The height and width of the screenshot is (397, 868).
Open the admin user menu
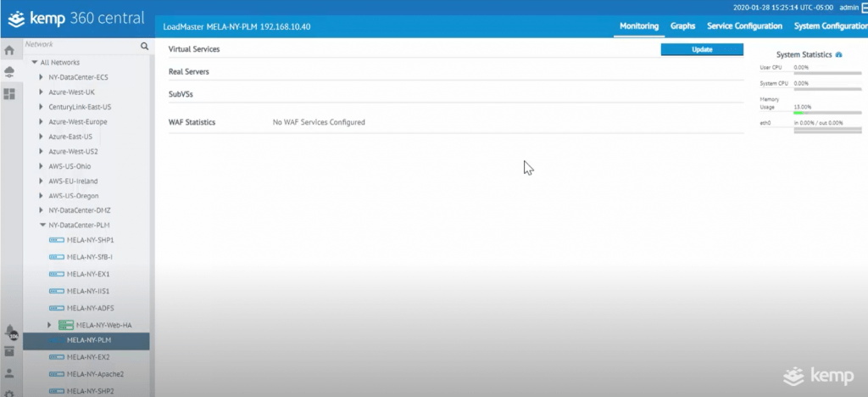click(849, 8)
